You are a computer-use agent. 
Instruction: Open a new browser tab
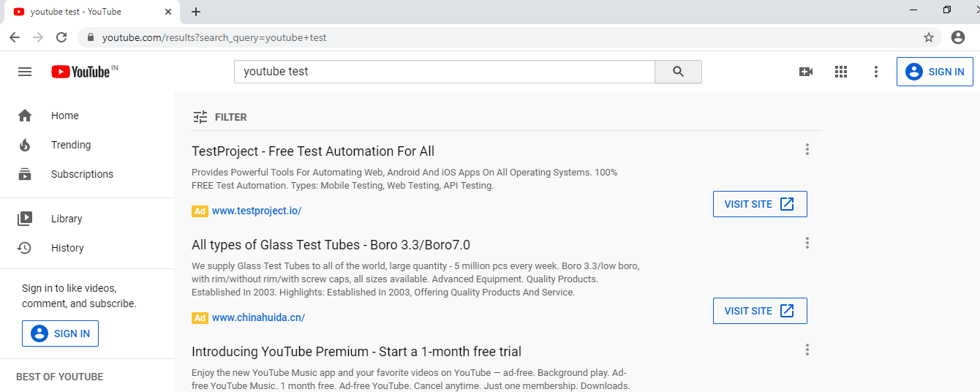tap(196, 12)
